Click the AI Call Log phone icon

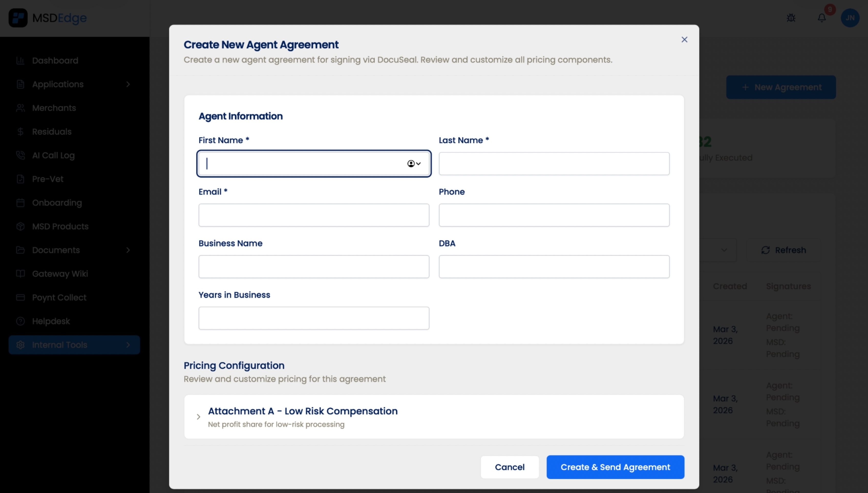[20, 156]
